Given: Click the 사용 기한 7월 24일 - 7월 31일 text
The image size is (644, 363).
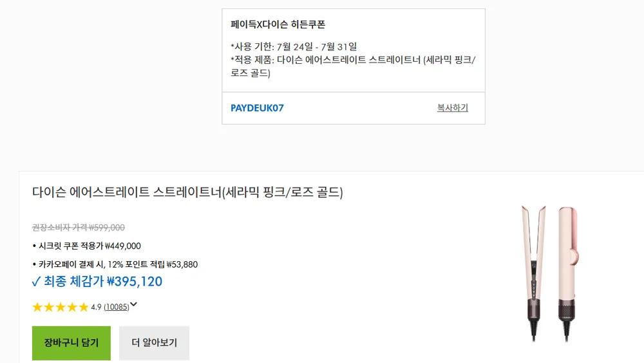Looking at the screenshot, I should [x=294, y=46].
